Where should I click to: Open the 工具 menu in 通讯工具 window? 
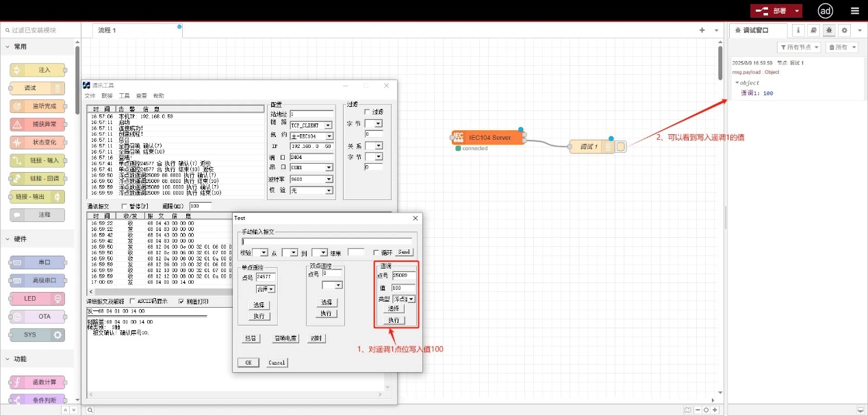point(125,96)
